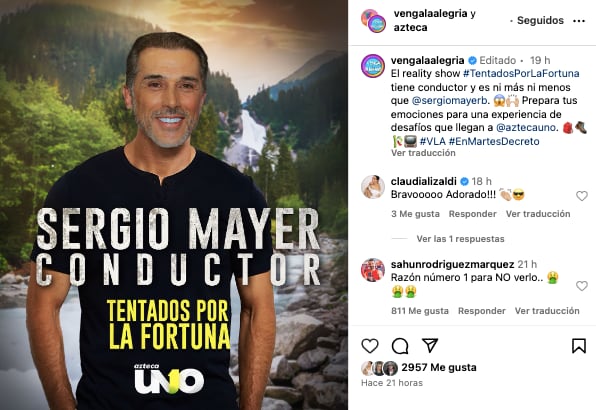Share the post via paper plane icon

pos(430,345)
